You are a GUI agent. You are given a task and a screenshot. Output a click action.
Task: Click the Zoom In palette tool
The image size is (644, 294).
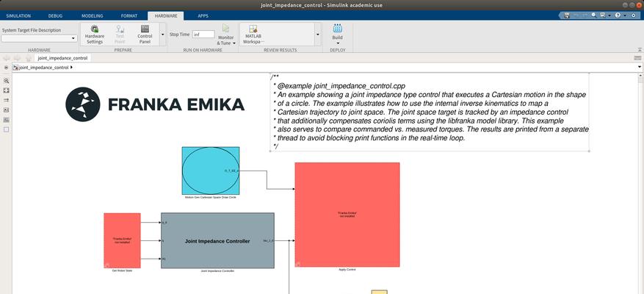pyautogui.click(x=6, y=81)
